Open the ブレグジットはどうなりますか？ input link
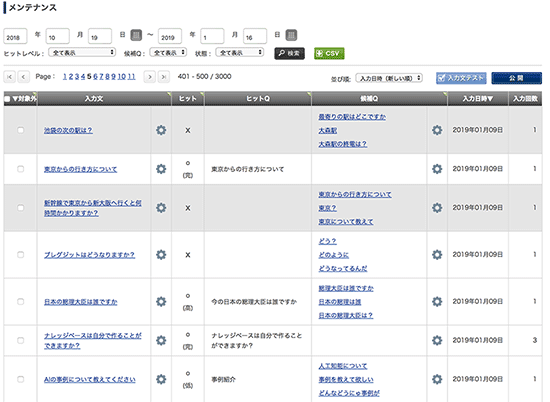Viewport: 550px width, 402px height. pyautogui.click(x=89, y=255)
